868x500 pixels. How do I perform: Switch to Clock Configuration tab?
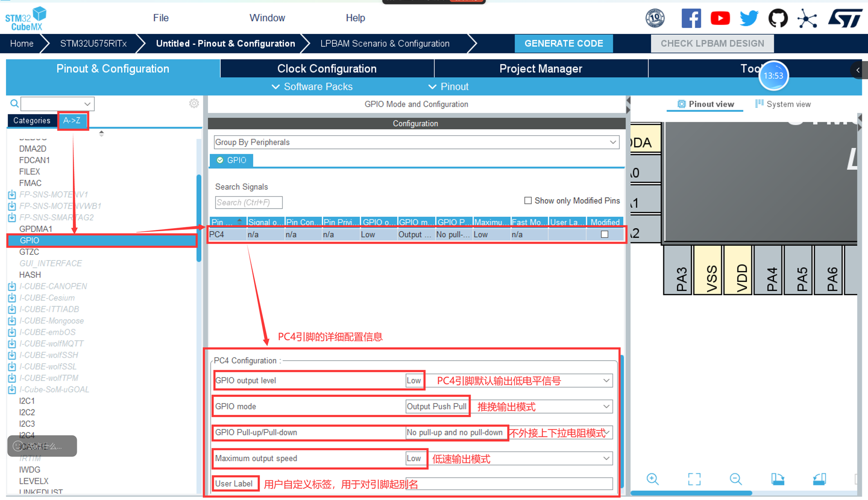(x=327, y=68)
